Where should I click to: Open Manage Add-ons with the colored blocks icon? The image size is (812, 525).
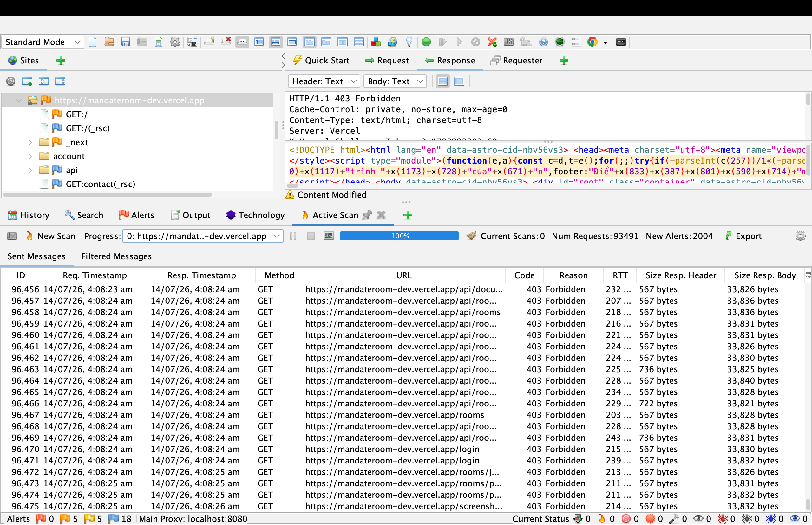point(376,42)
